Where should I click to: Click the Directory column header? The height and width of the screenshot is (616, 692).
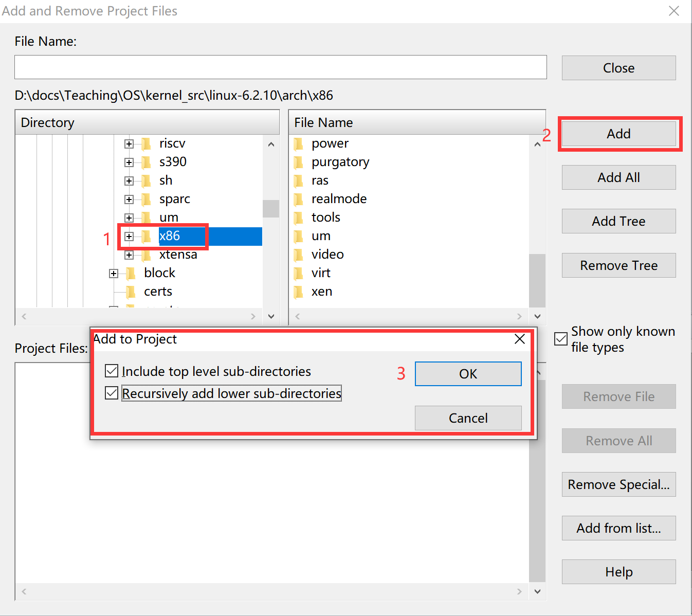[147, 122]
